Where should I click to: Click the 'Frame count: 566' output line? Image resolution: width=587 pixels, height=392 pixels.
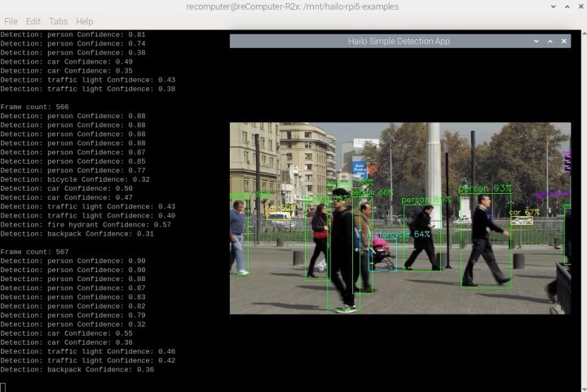(35, 107)
